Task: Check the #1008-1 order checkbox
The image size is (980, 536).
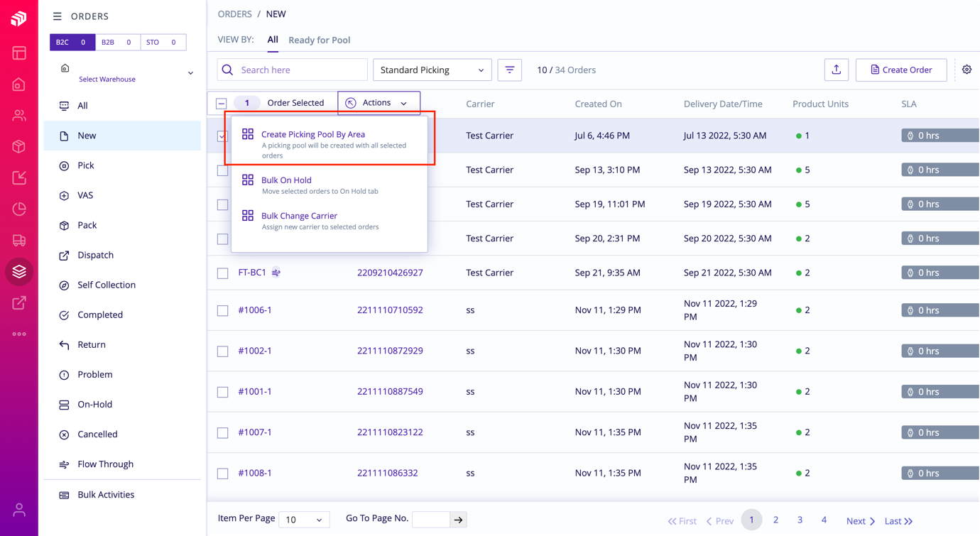Action: click(x=223, y=474)
